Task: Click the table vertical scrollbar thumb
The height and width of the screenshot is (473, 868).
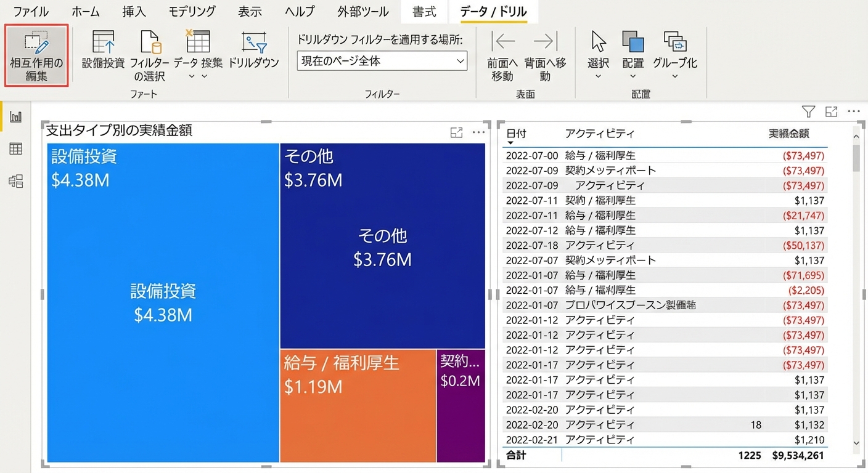Action: tap(856, 158)
